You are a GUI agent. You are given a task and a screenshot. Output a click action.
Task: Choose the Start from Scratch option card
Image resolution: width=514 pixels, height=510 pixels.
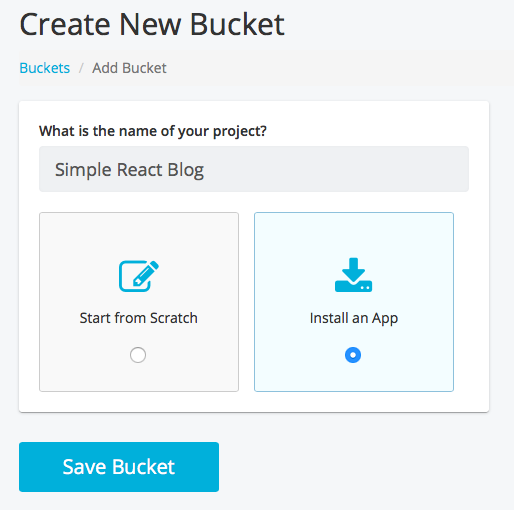[x=139, y=302]
